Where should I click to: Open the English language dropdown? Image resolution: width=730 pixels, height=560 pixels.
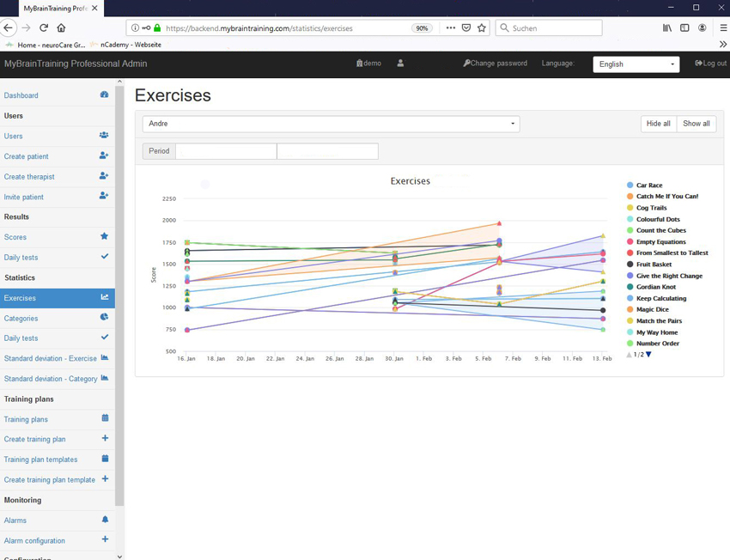pos(636,64)
